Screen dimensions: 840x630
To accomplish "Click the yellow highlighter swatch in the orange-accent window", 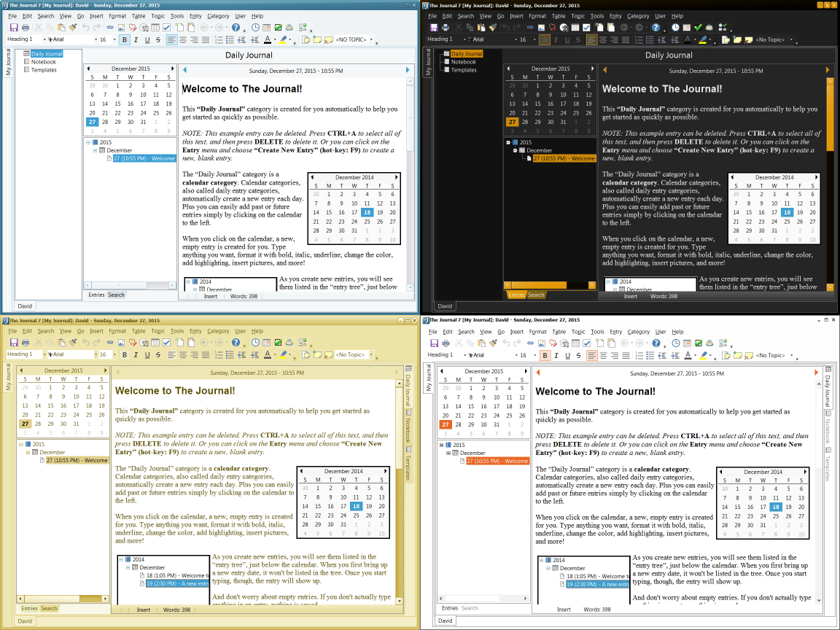I will pyautogui.click(x=704, y=355).
